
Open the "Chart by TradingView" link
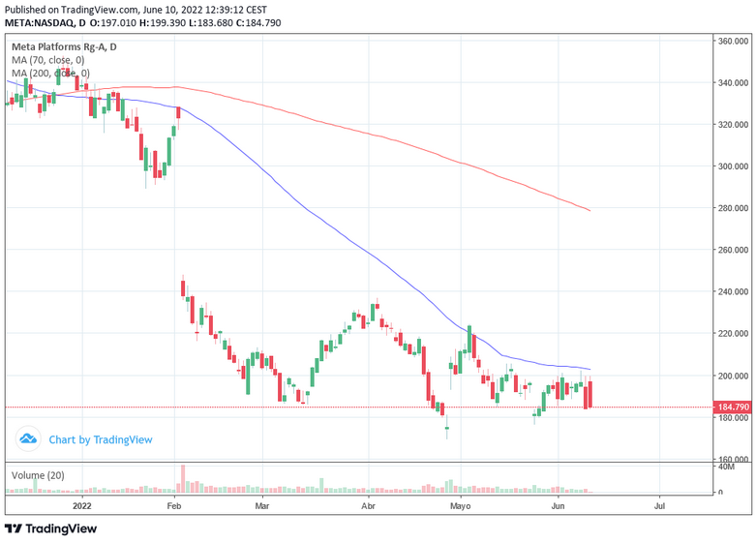coord(101,439)
